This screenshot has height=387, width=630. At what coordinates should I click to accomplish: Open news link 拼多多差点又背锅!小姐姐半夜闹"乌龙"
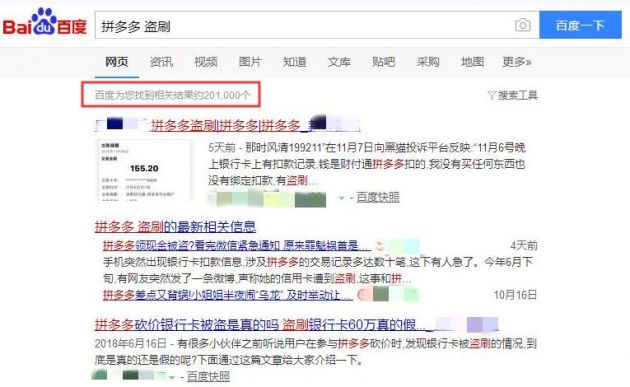(228, 295)
